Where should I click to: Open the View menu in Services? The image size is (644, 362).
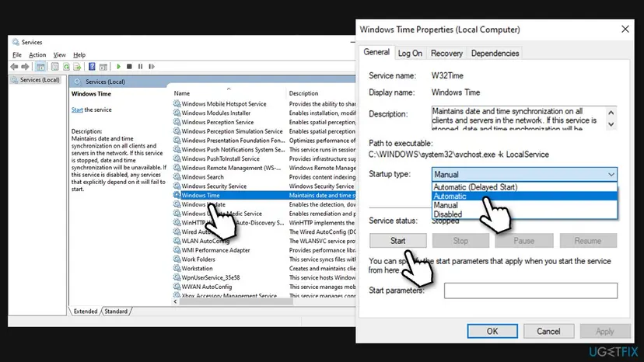[x=60, y=54]
